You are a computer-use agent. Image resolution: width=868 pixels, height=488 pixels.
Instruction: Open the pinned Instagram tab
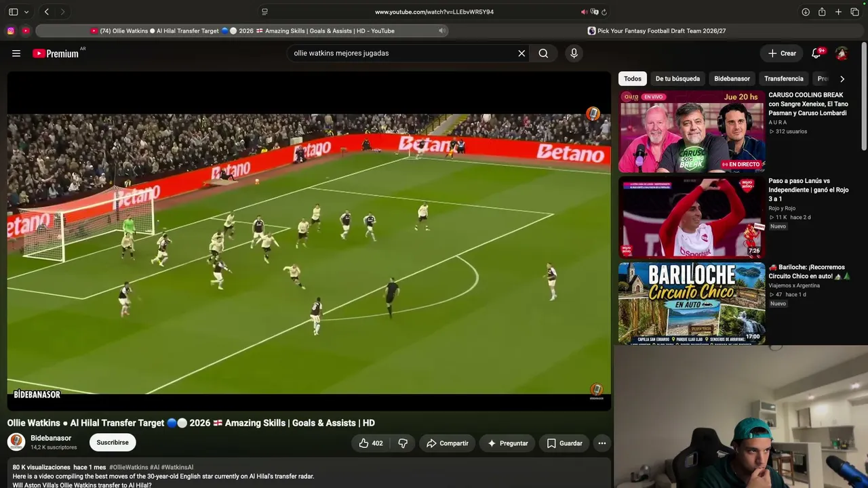pos(11,31)
